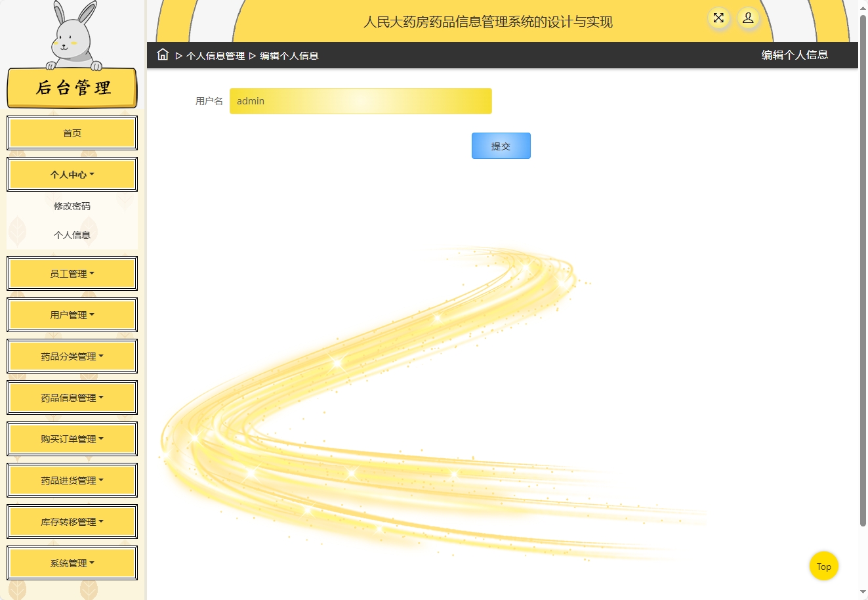
Task: Click 个人信息管理 in the breadcrumb
Action: point(215,56)
